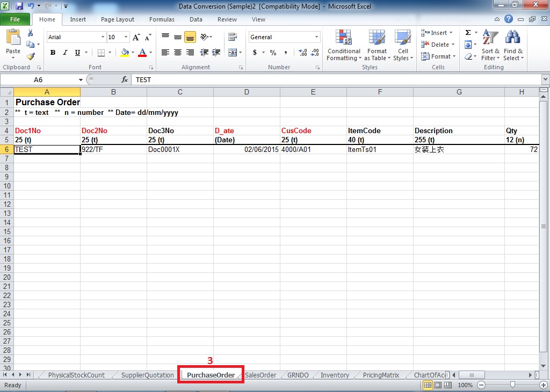Viewport: 550px width, 392px height.
Task: Click the Save icon in quick access toolbar
Action: (x=19, y=6)
